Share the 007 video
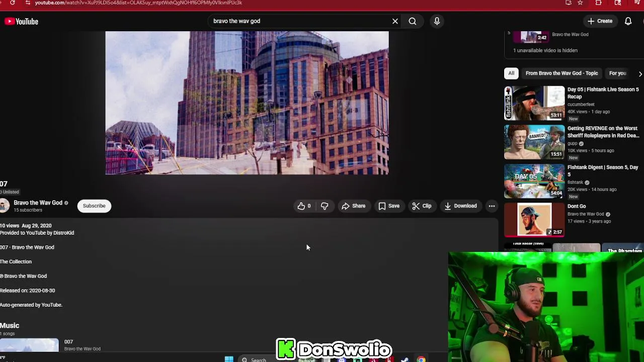 [x=353, y=206]
